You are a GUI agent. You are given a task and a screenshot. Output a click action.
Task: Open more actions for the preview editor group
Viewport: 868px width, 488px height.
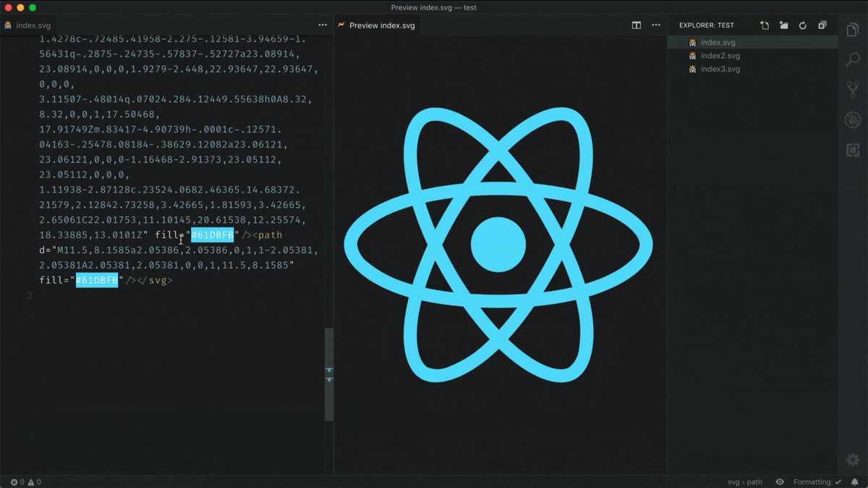point(655,25)
